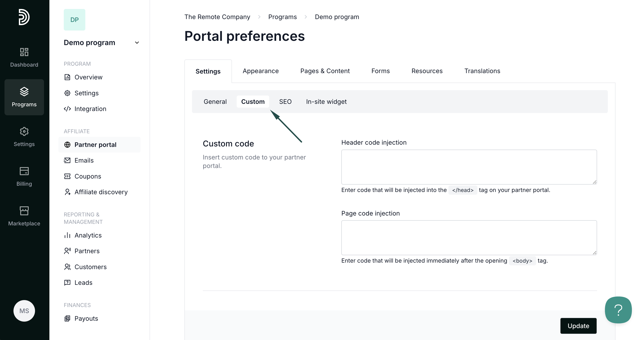644x340 pixels.
Task: Click the Payouts document icon
Action: (67, 318)
